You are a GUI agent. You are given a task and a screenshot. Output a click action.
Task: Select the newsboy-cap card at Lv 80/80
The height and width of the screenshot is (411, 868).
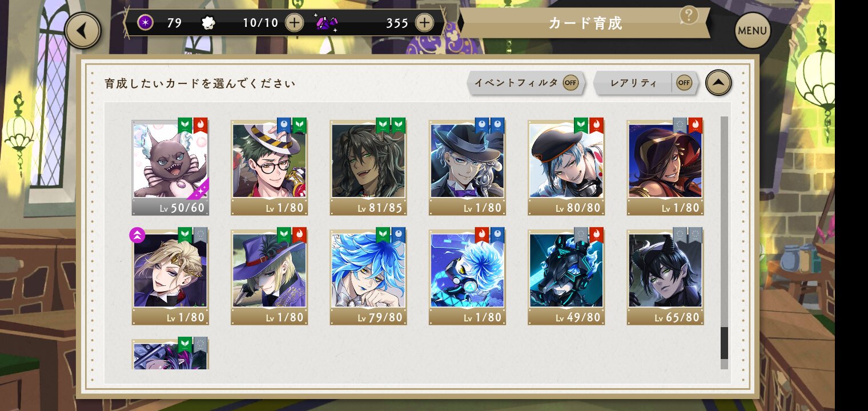click(x=566, y=167)
